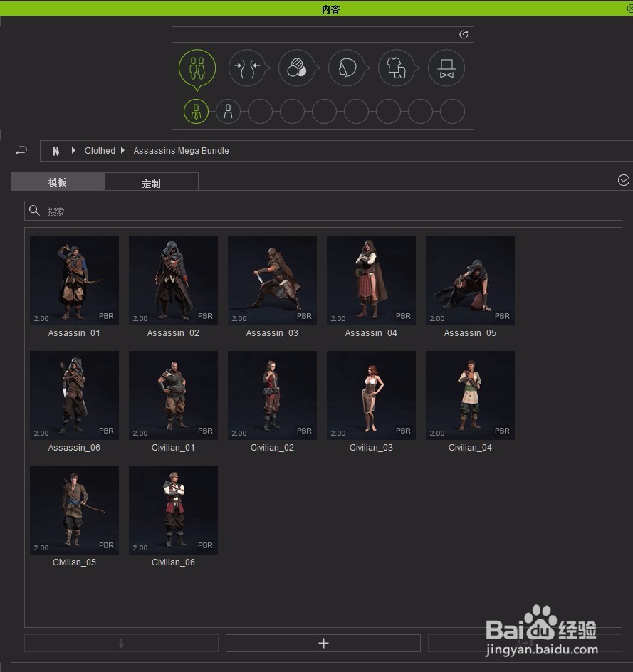Click the root actor icon in breadcrumb

56,151
